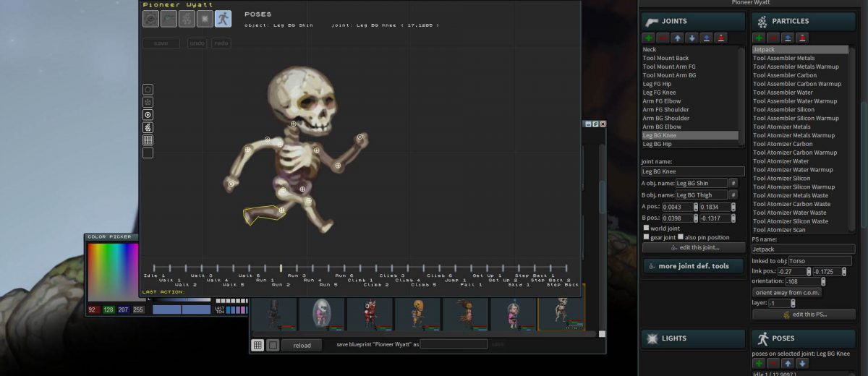868x376 pixels.
Task: Move selected joint down in list
Action: (692, 38)
